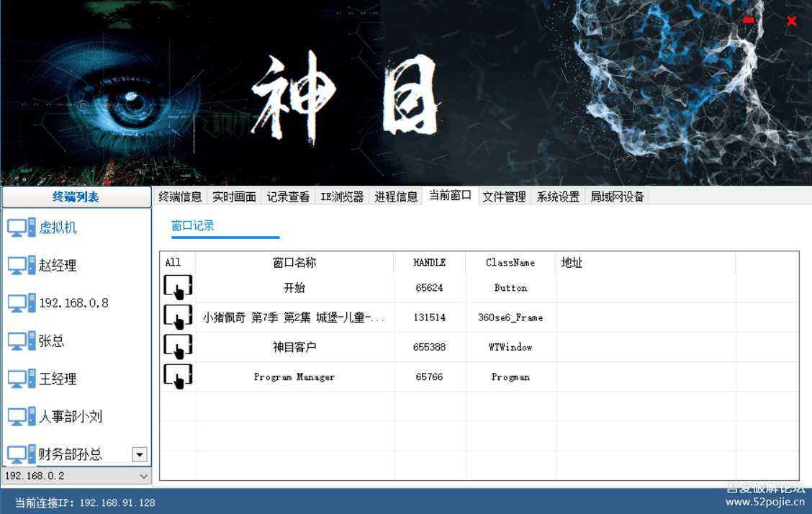Viewport: 812px width, 514px height.
Task: Open the 进程信息 tab
Action: (396, 195)
